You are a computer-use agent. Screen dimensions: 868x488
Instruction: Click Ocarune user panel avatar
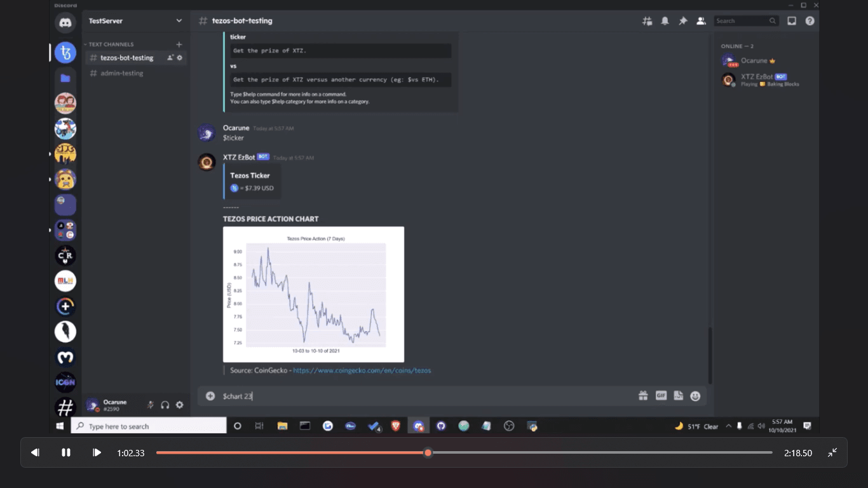[93, 405]
